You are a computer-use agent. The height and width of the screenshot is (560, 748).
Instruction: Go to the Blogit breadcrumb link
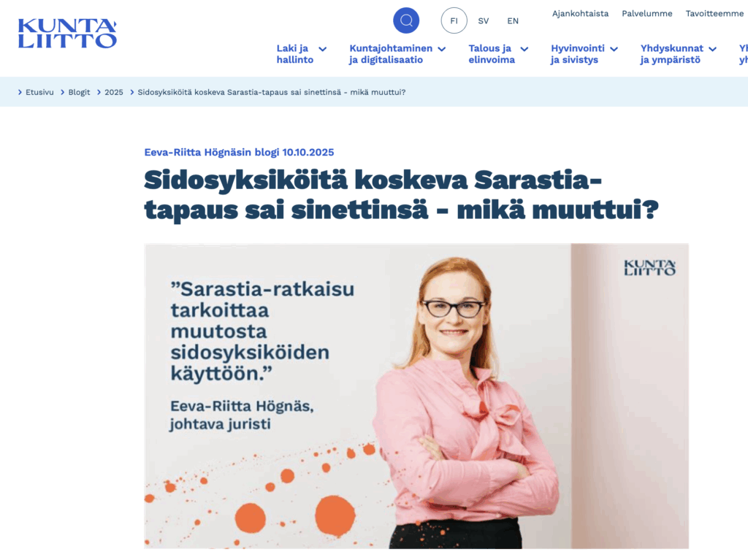(79, 92)
